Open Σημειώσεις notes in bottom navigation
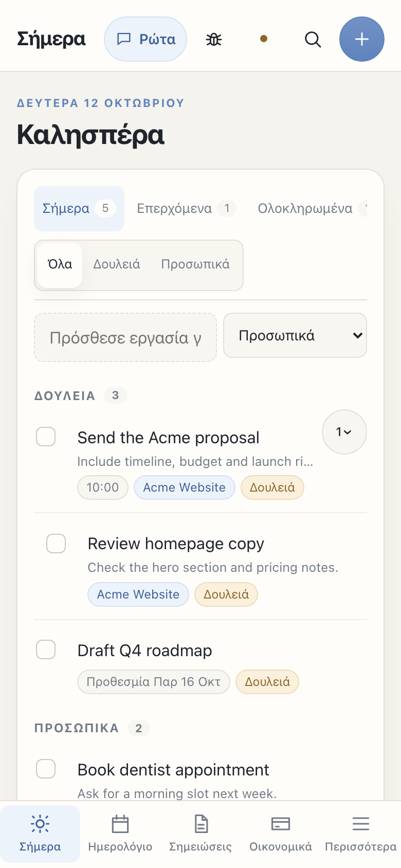Screen dimensions: 401x868 point(200,834)
